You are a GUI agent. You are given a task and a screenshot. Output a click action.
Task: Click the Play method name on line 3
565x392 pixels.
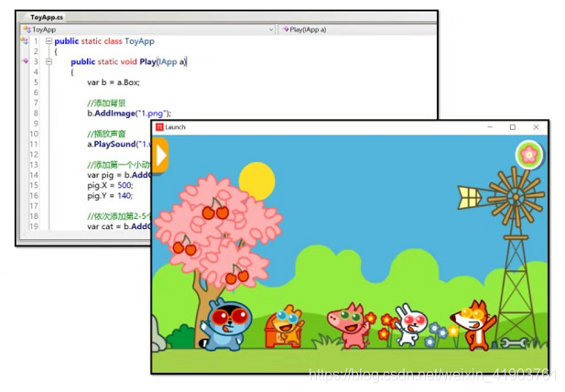[x=147, y=61]
